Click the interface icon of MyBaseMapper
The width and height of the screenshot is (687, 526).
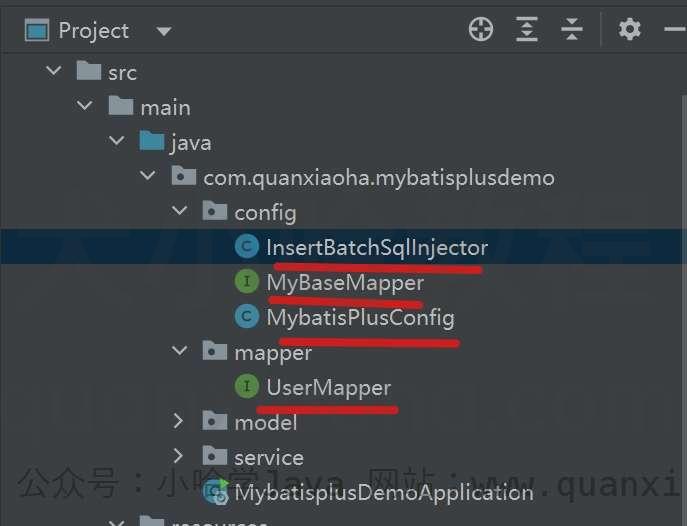pos(247,281)
